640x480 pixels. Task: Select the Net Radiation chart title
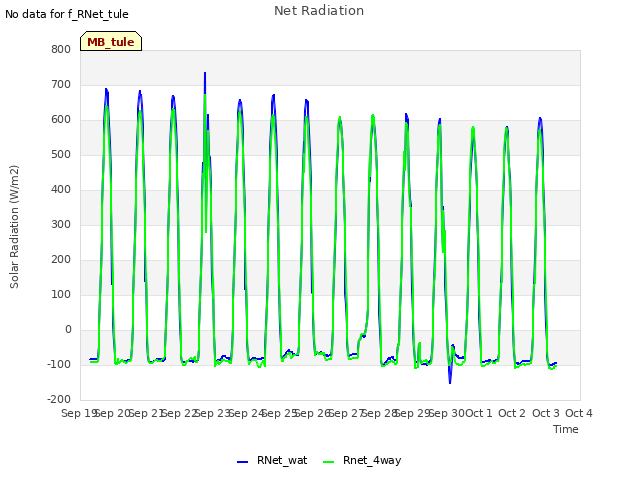319,11
